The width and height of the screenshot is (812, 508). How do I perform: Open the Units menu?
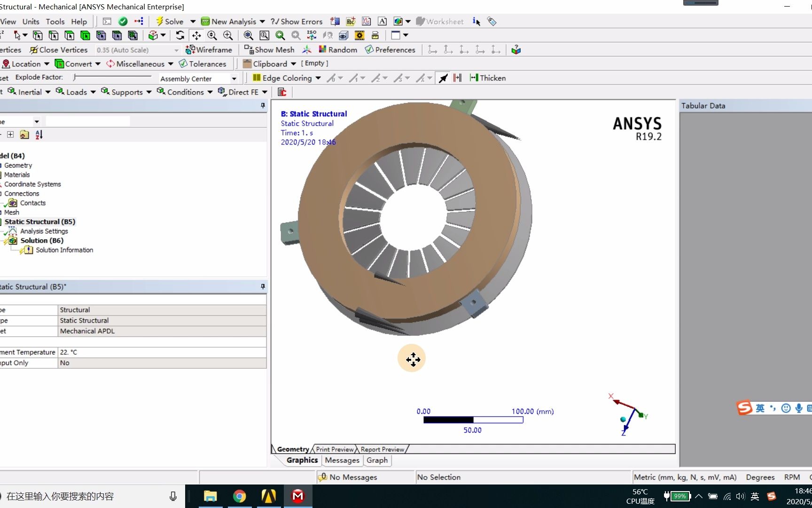pos(31,22)
